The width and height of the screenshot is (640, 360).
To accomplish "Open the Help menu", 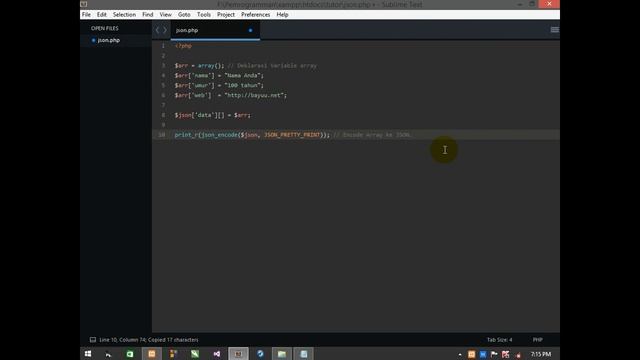I will click(x=282, y=15).
